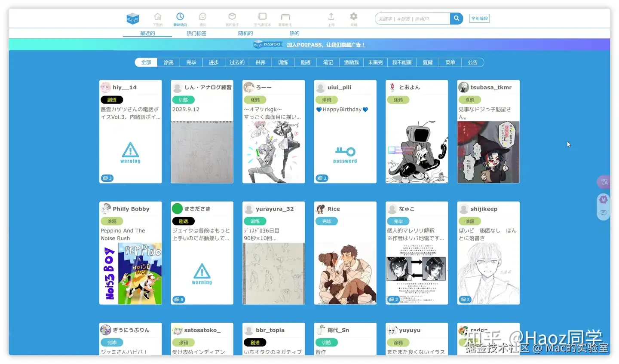The height and width of the screenshot is (364, 619).
Task: Click the password key icon on uiui_plli card
Action: click(x=345, y=155)
